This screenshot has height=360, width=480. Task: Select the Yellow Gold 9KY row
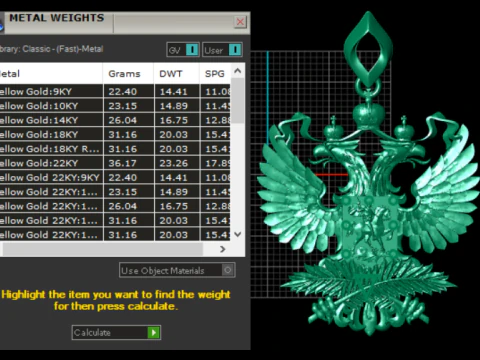click(115, 91)
